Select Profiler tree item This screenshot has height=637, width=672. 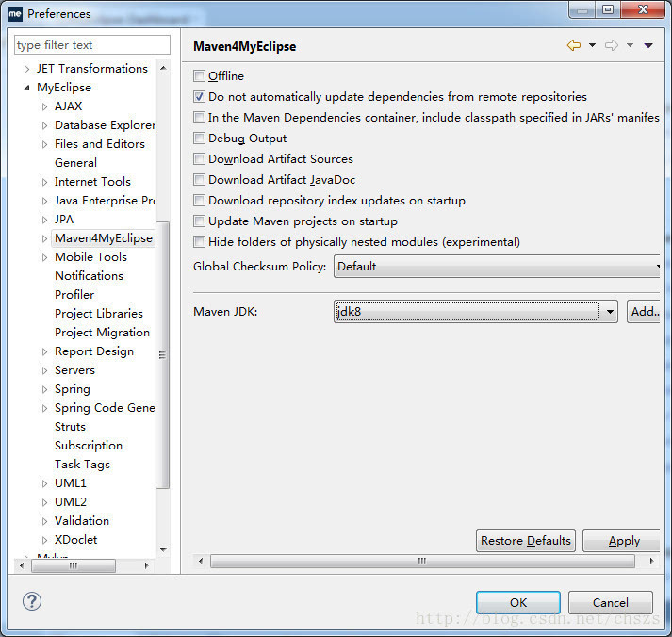tap(74, 295)
